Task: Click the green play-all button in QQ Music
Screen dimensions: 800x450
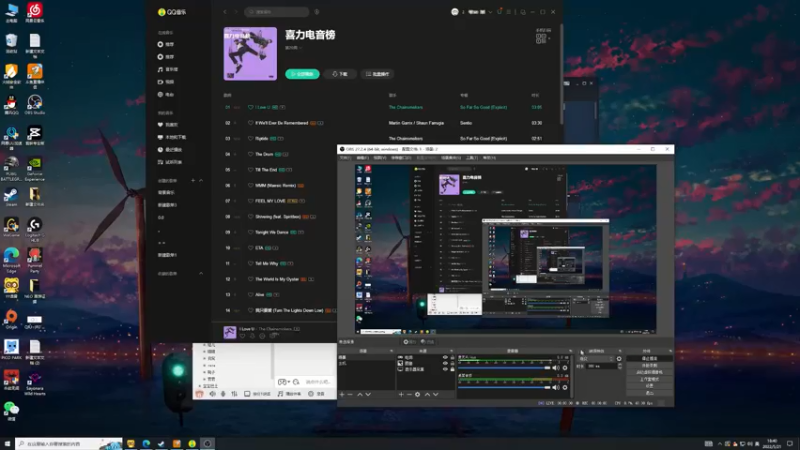Action: (302, 74)
